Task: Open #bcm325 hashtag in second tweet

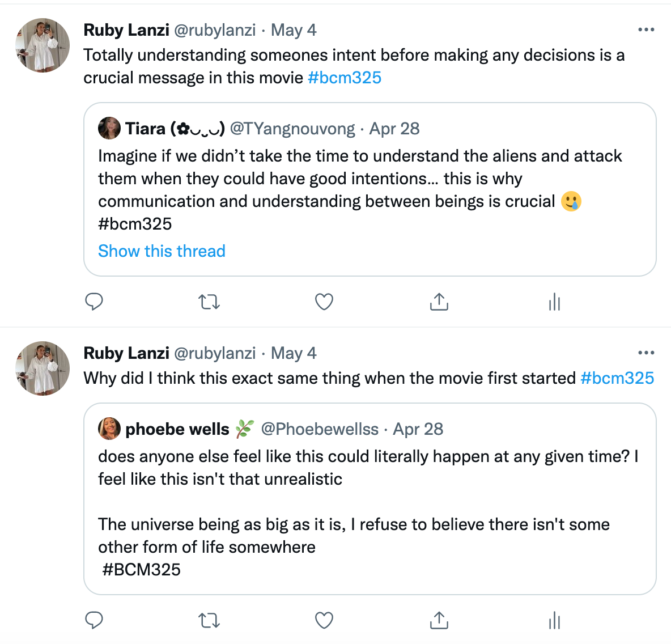Action: 617,378
